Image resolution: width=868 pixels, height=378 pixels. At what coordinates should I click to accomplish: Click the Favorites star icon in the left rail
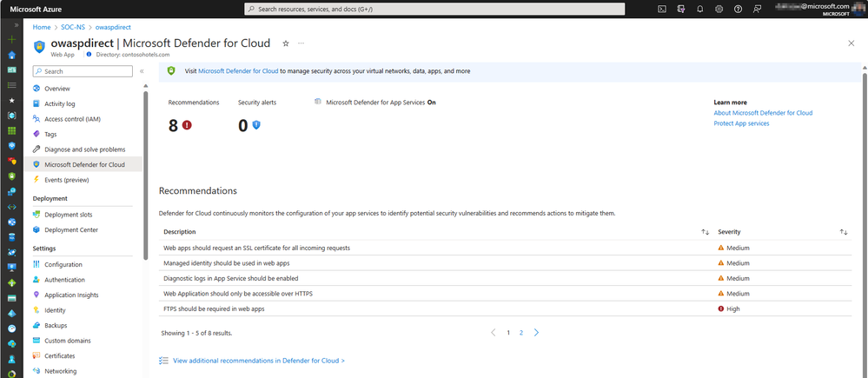coord(11,101)
